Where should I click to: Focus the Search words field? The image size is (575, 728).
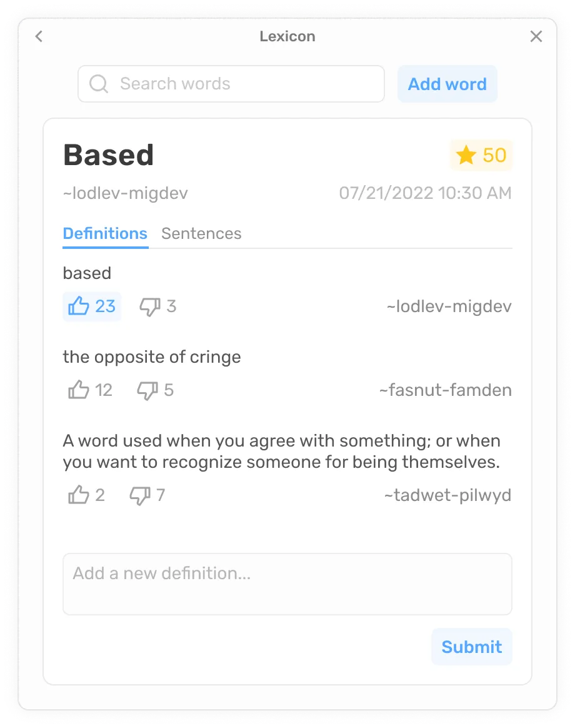[x=244, y=84]
